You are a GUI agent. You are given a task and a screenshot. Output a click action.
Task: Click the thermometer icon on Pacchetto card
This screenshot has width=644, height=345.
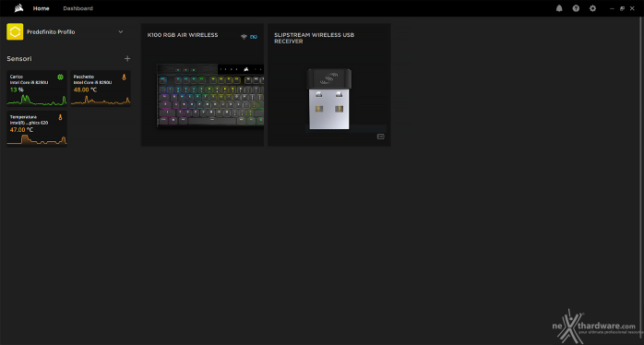124,77
